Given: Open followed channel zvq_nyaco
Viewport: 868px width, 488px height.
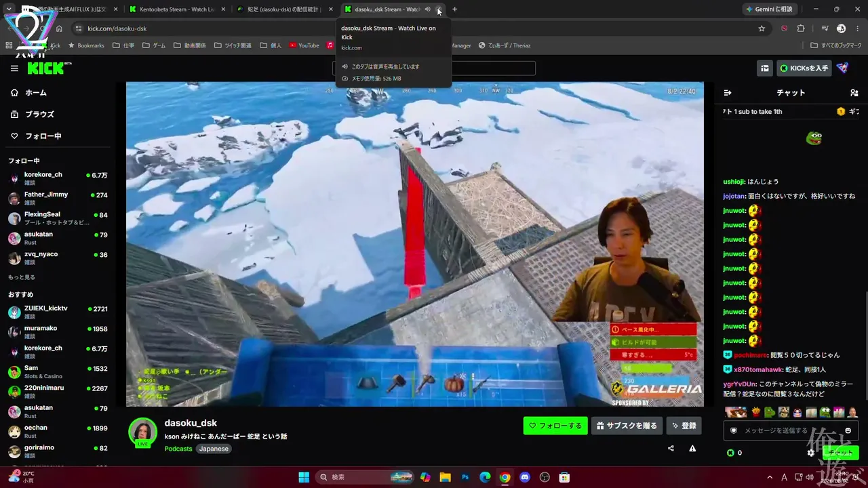Looking at the screenshot, I should (x=58, y=258).
